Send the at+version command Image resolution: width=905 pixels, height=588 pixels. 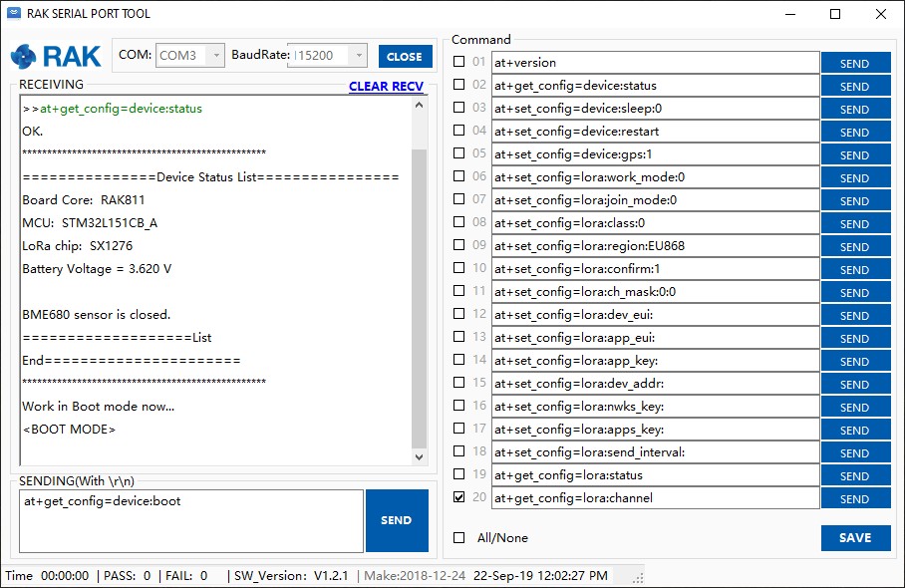855,63
